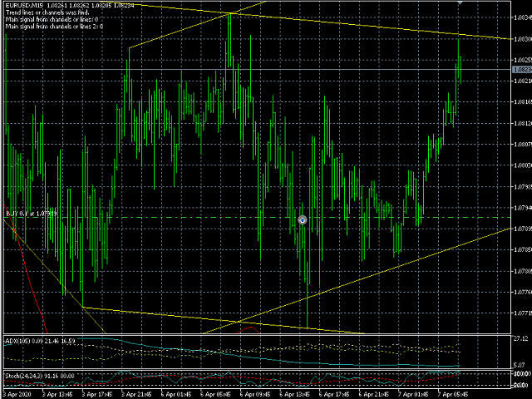Click the "6 Apr 13:45" time label
This screenshot has width=532, height=399.
pos(294,395)
